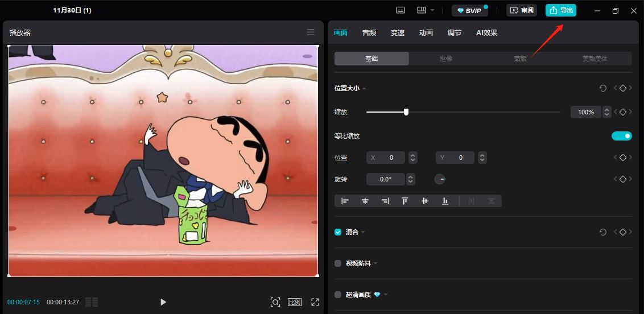This screenshot has height=314, width=644.
Task: Play the video in the player
Action: [163, 302]
